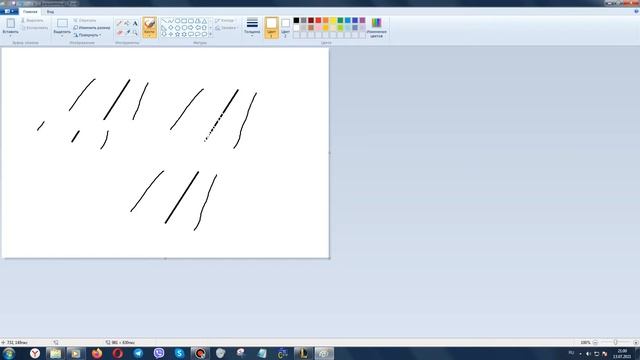Select the left arrow shape
The width and height of the screenshot is (640, 360).
pos(198,28)
